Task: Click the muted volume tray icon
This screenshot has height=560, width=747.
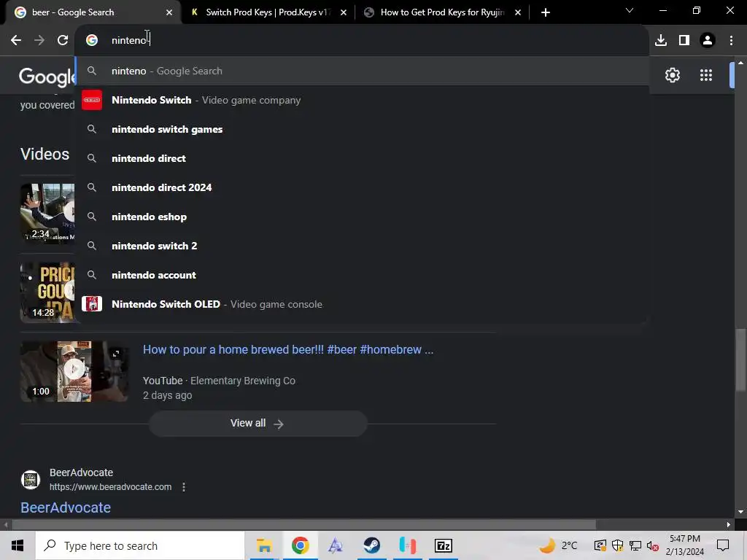Action: coord(653,545)
